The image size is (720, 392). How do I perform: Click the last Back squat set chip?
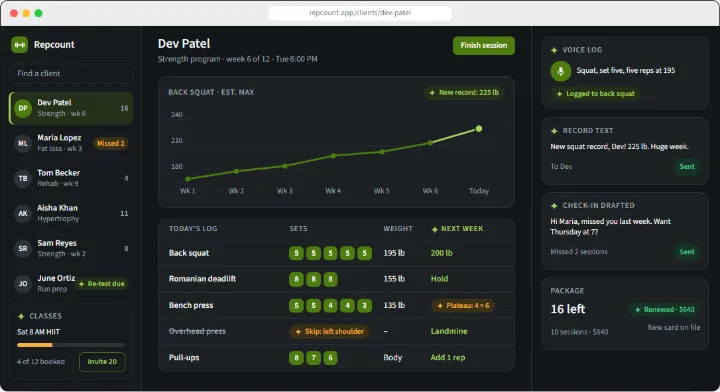pos(364,253)
